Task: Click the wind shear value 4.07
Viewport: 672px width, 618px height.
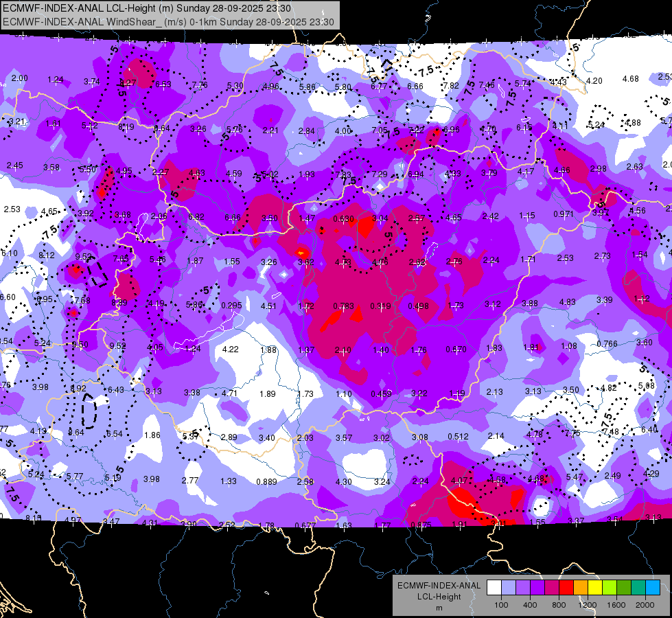Action: pos(459,481)
